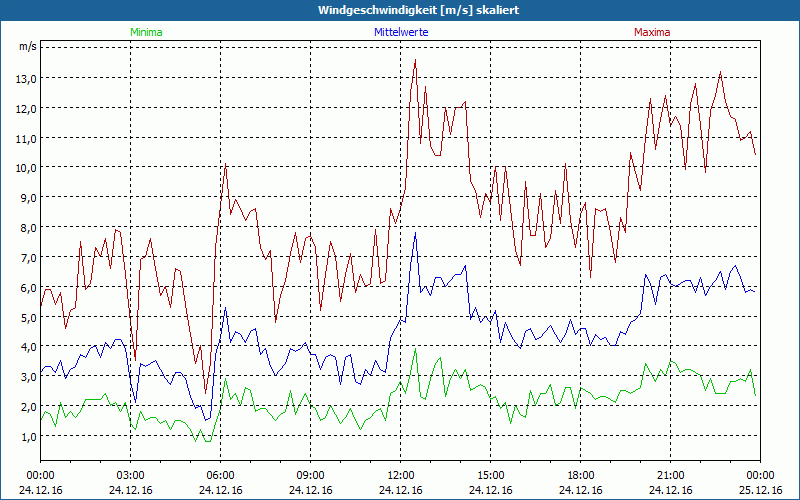
Task: Click the 03:00 time axis label
Action: click(131, 476)
